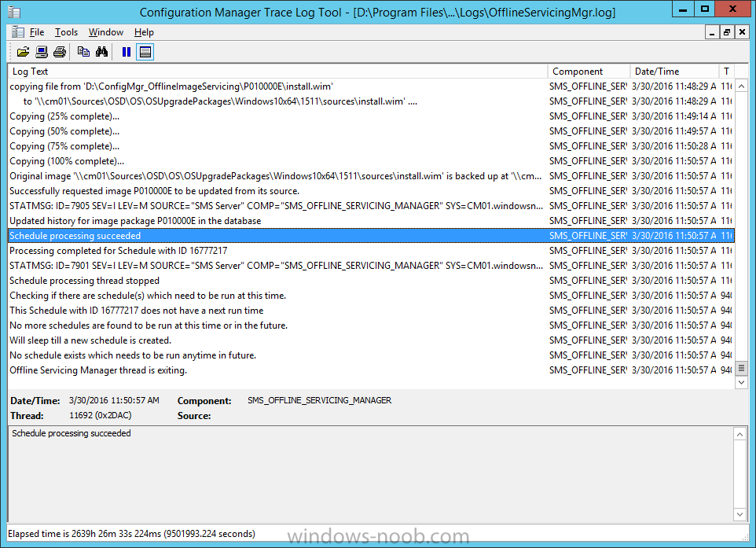Click Thread value 11692 (0x2DAC)
Screen dimensions: 756x548
coord(101,415)
